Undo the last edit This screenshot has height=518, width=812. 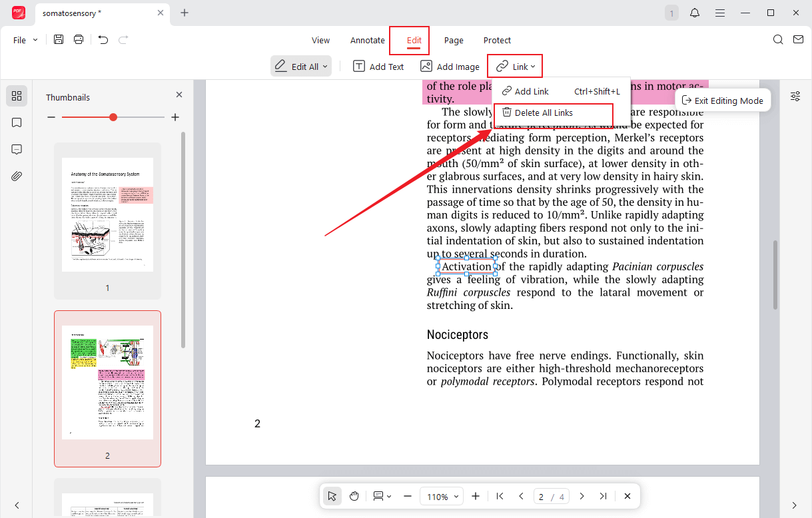103,39
